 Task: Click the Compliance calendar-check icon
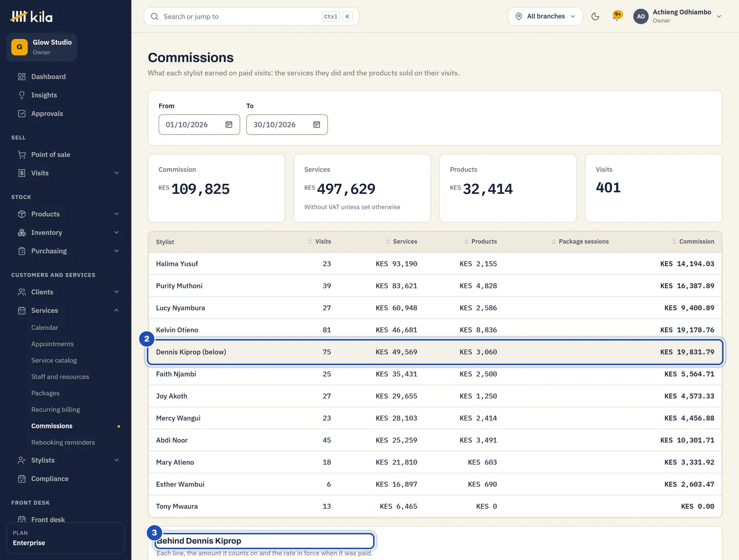22,478
